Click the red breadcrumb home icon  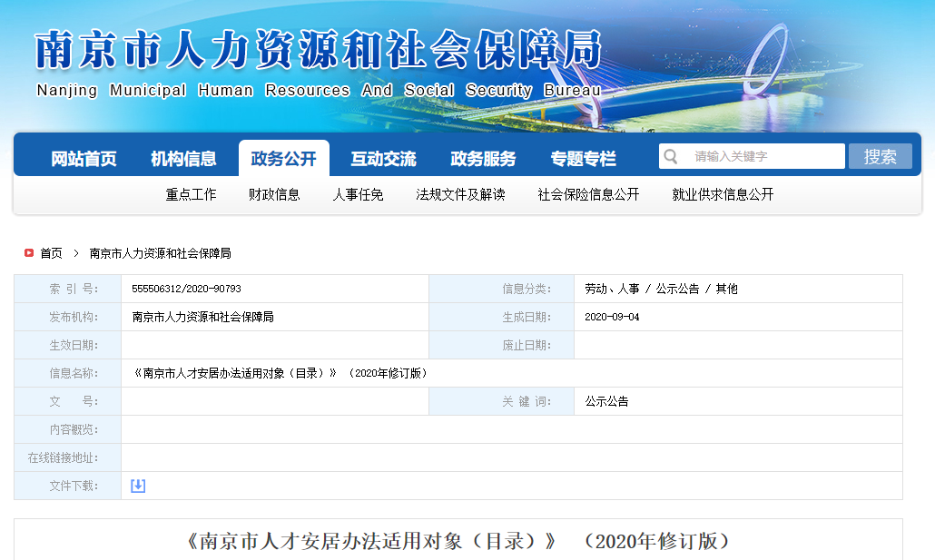click(29, 253)
